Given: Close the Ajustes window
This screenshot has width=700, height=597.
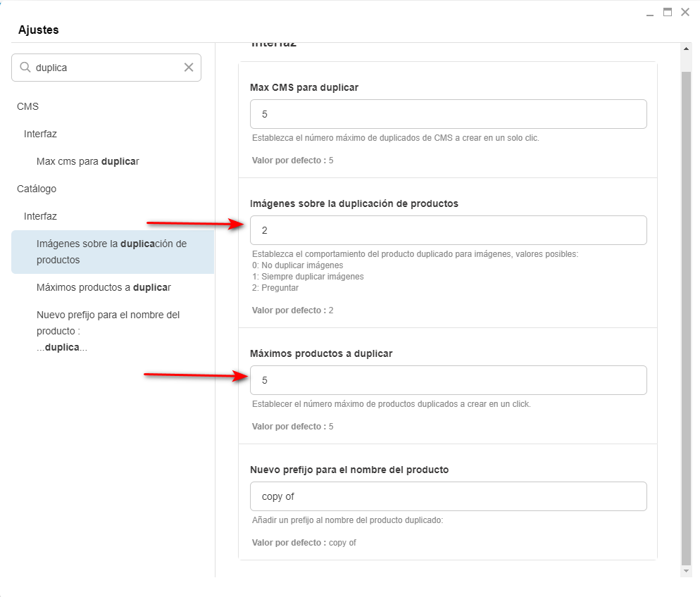Looking at the screenshot, I should 685,12.
